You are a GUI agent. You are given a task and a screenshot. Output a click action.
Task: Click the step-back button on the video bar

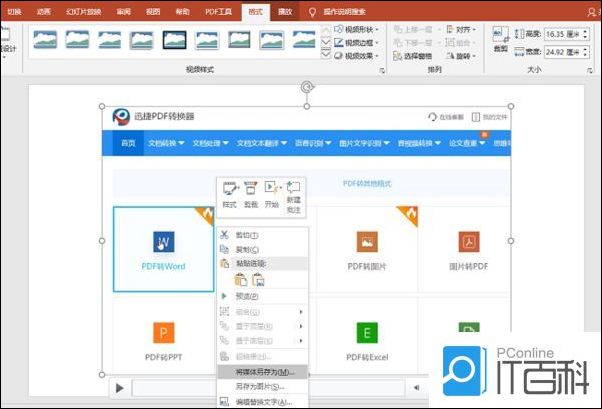tap(416, 388)
